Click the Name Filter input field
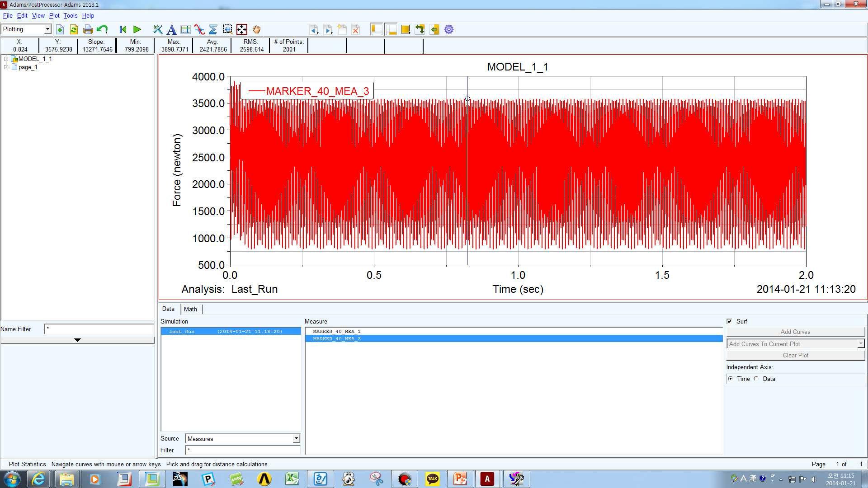The image size is (868, 488). tap(99, 329)
